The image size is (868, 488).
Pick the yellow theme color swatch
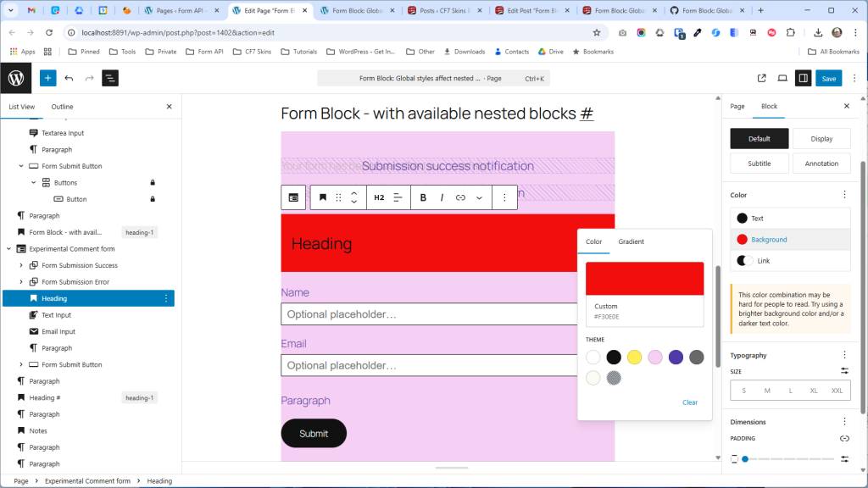(634, 358)
